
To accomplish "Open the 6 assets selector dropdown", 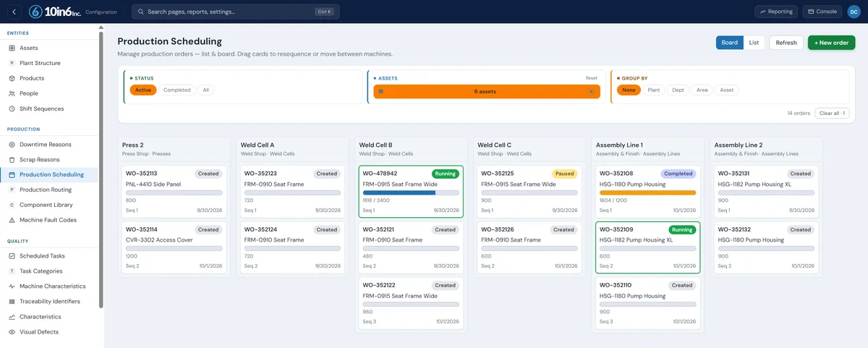I will point(487,91).
